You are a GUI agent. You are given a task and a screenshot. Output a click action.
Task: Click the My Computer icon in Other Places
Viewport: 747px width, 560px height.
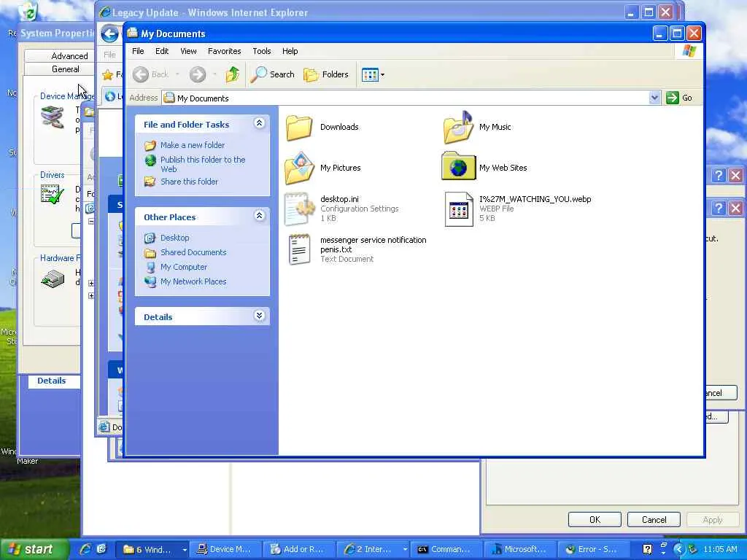pyautogui.click(x=150, y=267)
